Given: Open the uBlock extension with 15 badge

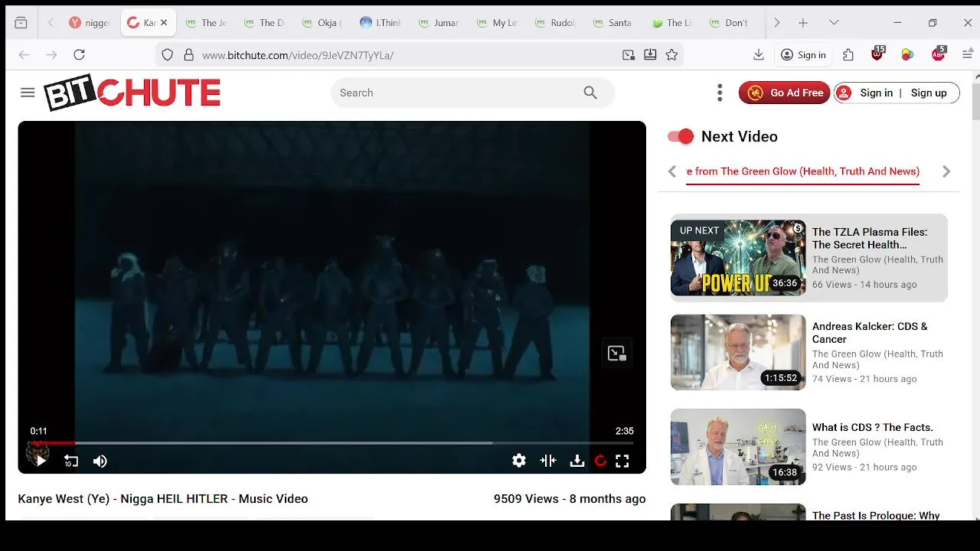Looking at the screenshot, I should tap(878, 54).
